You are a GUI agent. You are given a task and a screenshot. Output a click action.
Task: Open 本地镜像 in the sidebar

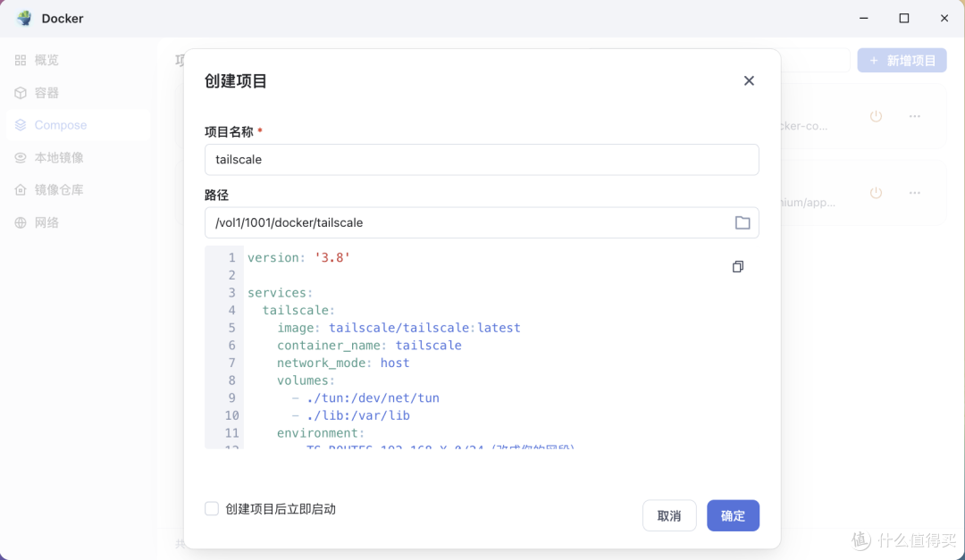click(x=78, y=157)
